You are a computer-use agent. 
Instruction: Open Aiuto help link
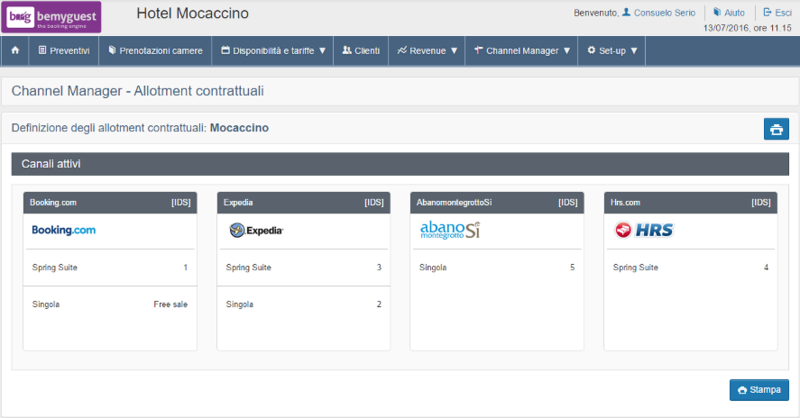tap(728, 12)
